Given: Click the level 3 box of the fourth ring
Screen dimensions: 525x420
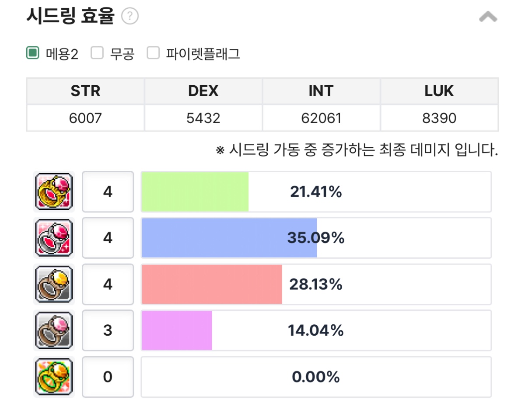Looking at the screenshot, I should (x=108, y=330).
